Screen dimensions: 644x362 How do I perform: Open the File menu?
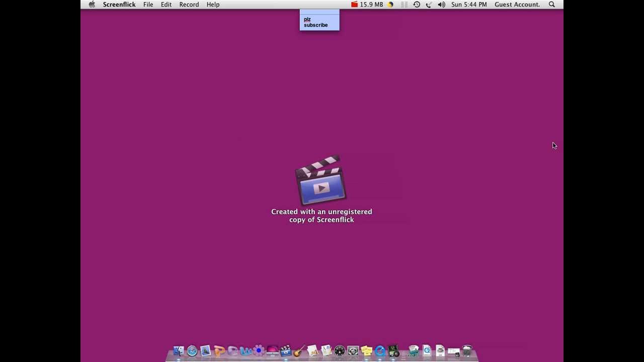pos(148,5)
